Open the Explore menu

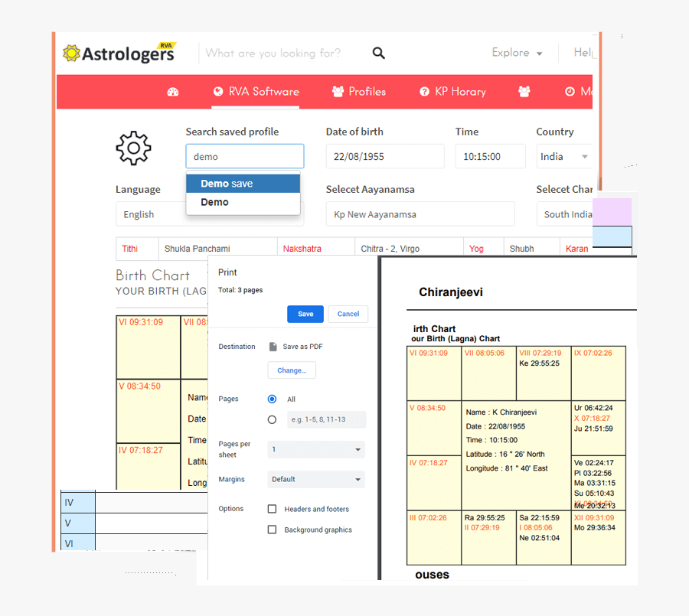(x=517, y=53)
